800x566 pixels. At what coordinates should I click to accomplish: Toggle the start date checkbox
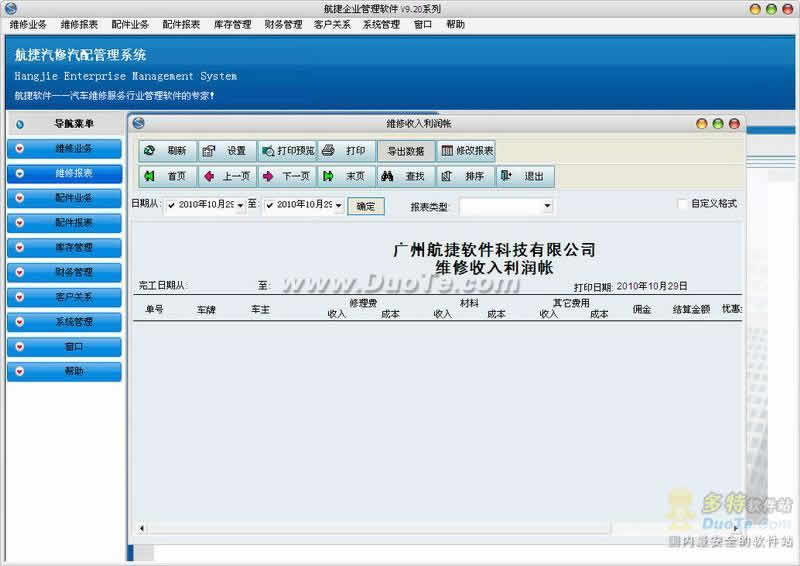[171, 205]
